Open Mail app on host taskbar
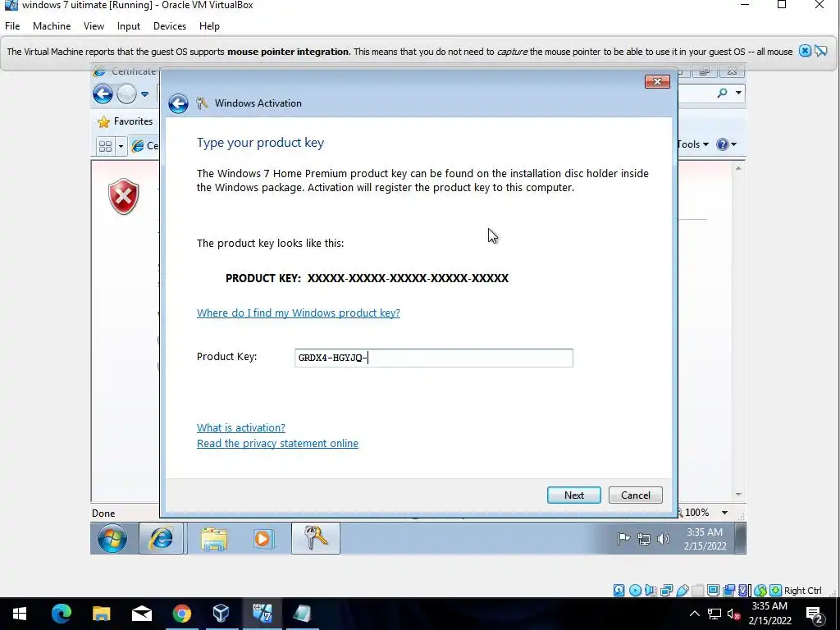Viewport: 840px width, 630px height. click(x=141, y=614)
